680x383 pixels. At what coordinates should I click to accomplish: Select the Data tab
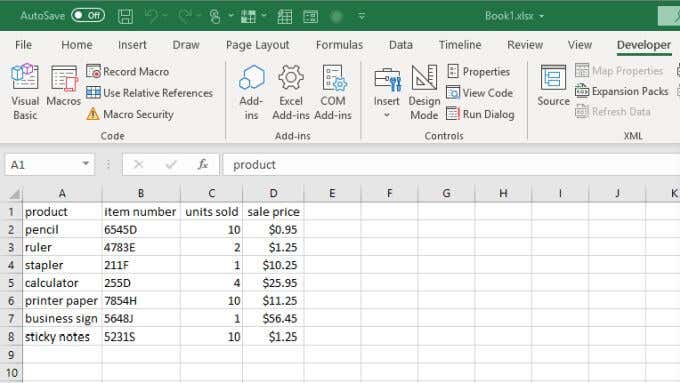click(401, 45)
